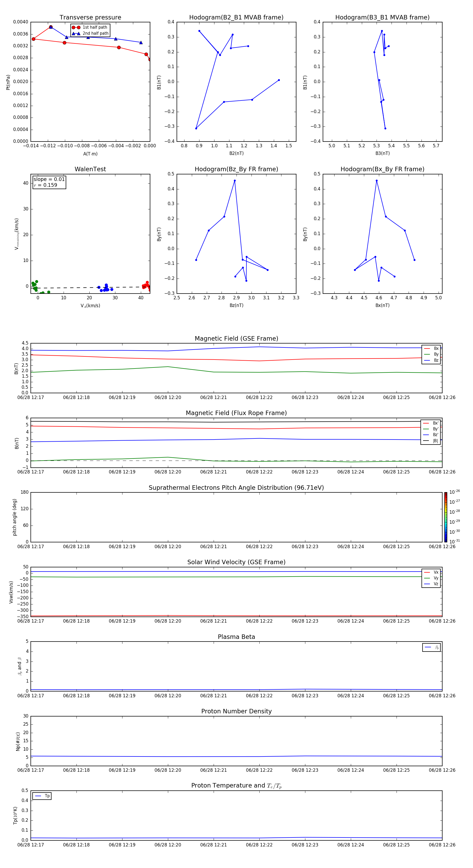Click the 'Pt(nPa)' y-axis label
The image size is (473, 868).
pos(8,82)
